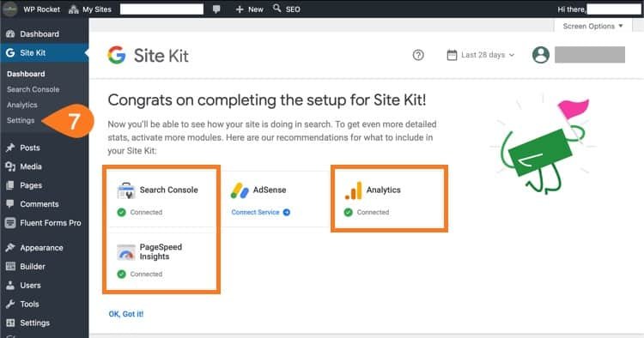Click the arrow icon after Connect Service
Viewport: 644px width, 338px height.
(x=287, y=212)
